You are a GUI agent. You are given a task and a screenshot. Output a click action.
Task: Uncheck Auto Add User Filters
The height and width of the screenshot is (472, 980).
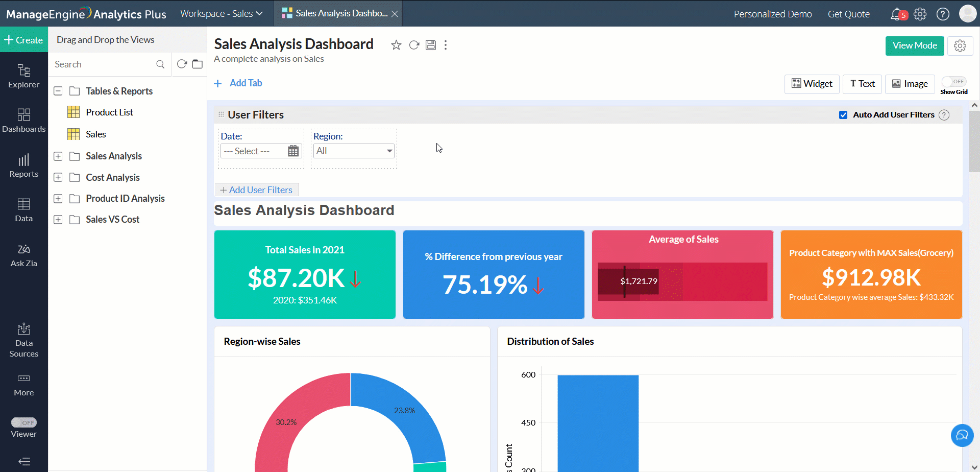tap(843, 115)
